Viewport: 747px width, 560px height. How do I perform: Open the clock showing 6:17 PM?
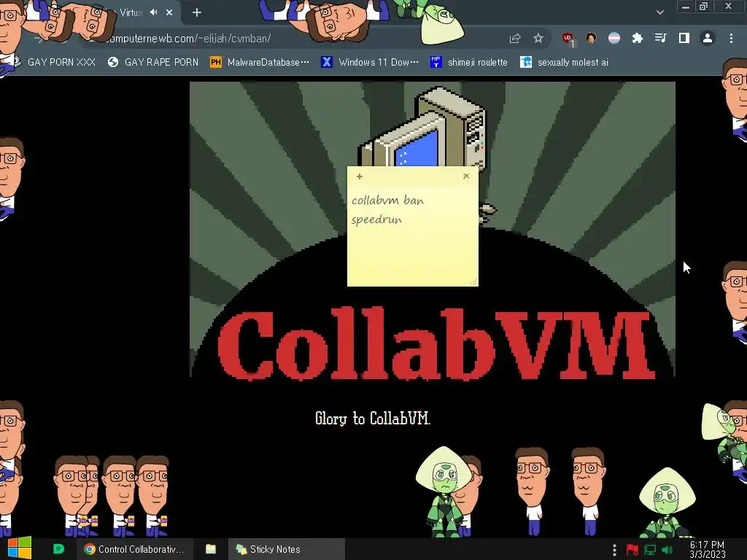pyautogui.click(x=707, y=550)
